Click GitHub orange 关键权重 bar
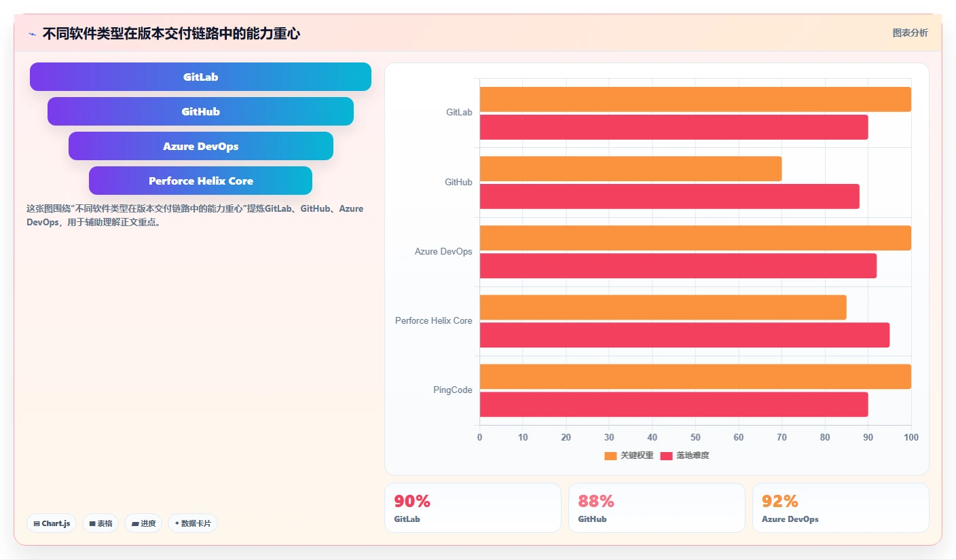This screenshot has height=560, width=956. coord(631,168)
